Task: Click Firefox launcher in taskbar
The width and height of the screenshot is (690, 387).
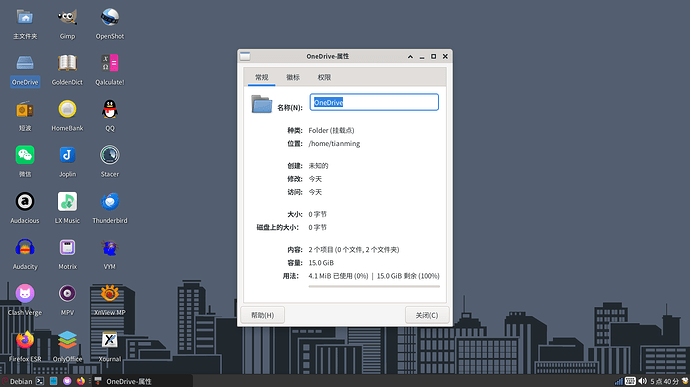Action: 81,381
